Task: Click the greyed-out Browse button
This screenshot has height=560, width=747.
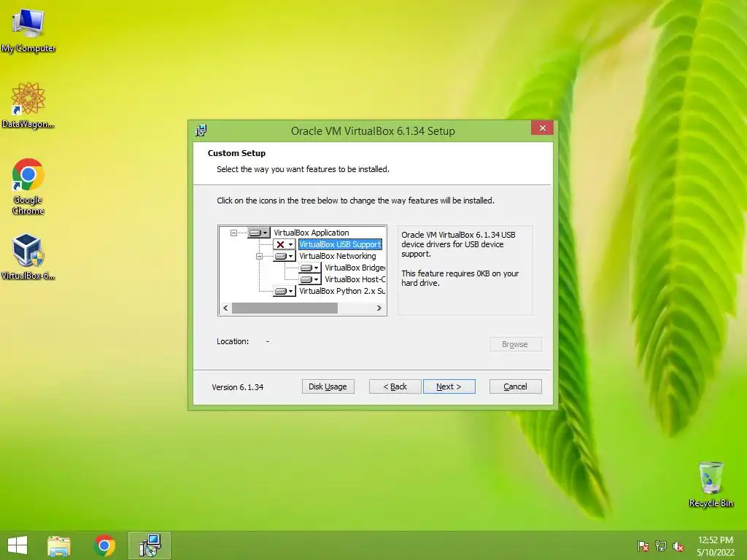Action: click(516, 344)
